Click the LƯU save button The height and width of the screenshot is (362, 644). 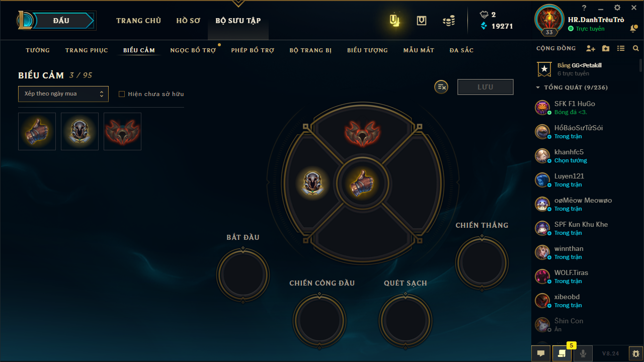coord(486,87)
